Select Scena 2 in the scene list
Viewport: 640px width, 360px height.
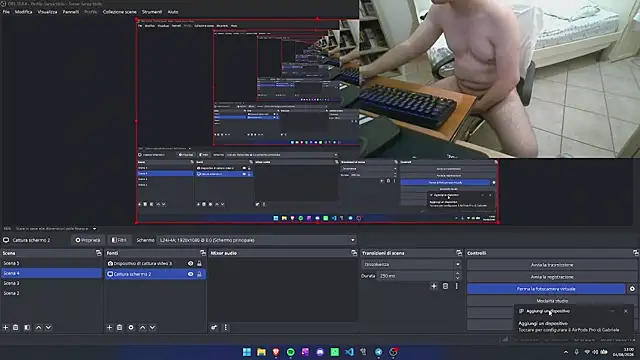[51, 293]
